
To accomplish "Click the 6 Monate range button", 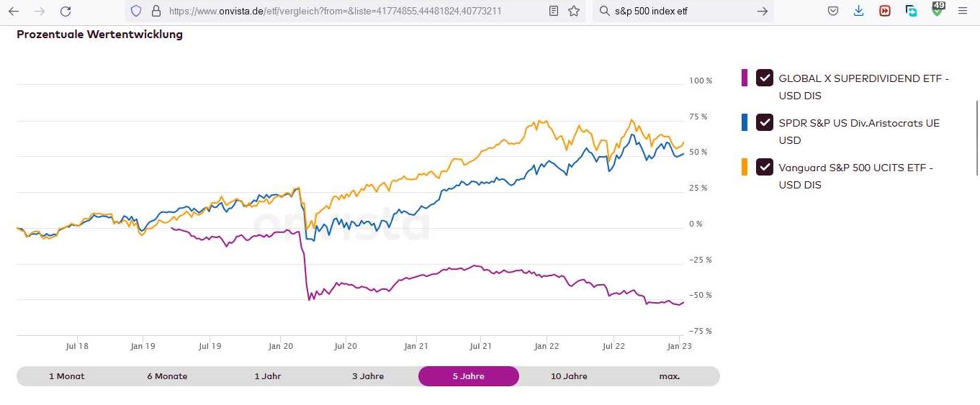I will pos(167,376).
